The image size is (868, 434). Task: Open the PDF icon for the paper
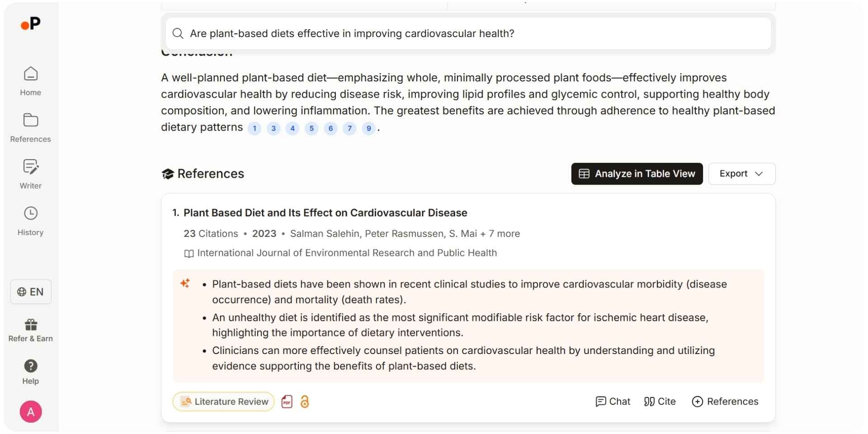(x=287, y=401)
